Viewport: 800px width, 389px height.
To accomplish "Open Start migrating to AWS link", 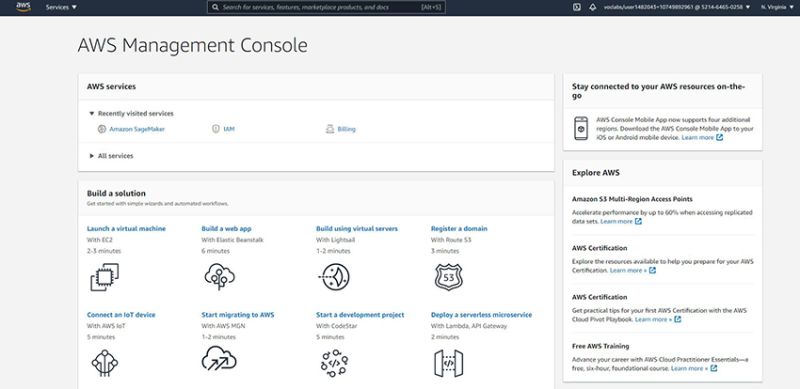I will 238,315.
